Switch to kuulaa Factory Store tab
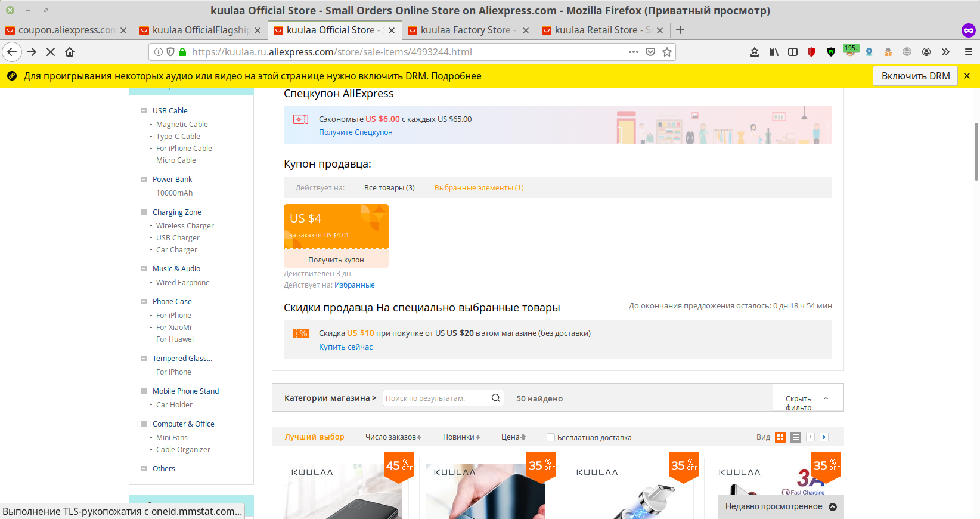The image size is (980, 519). [469, 30]
